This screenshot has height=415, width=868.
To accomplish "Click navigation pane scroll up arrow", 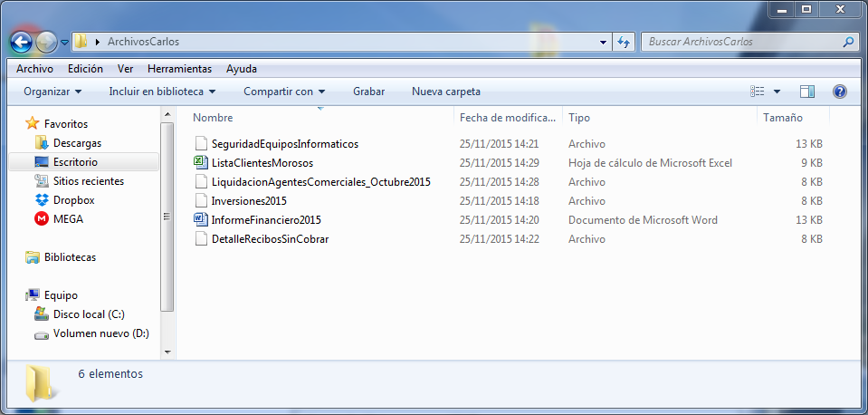I will coord(168,114).
